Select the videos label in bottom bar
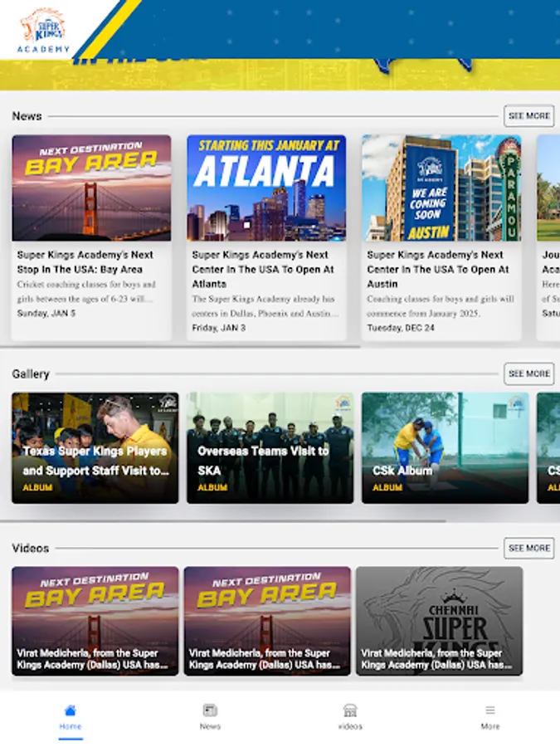The width and height of the screenshot is (560, 747). [350, 726]
